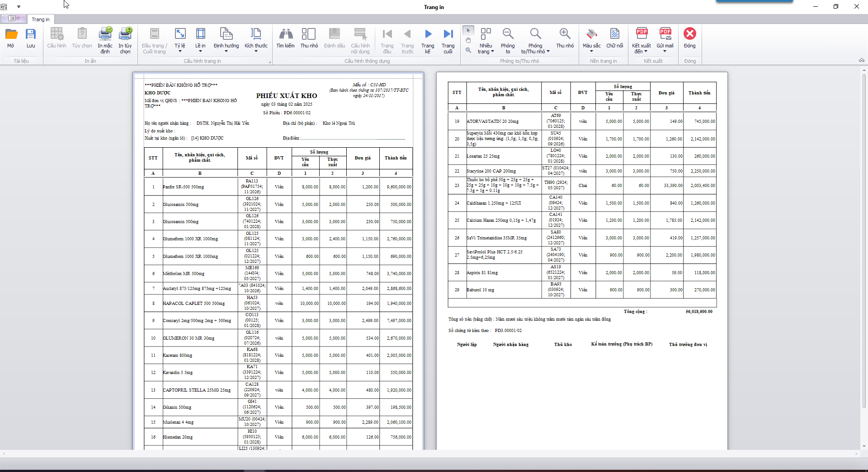This screenshot has height=472, width=868.
Task: Click the 'KHO DƯỢC' header text
Action: [x=157, y=93]
